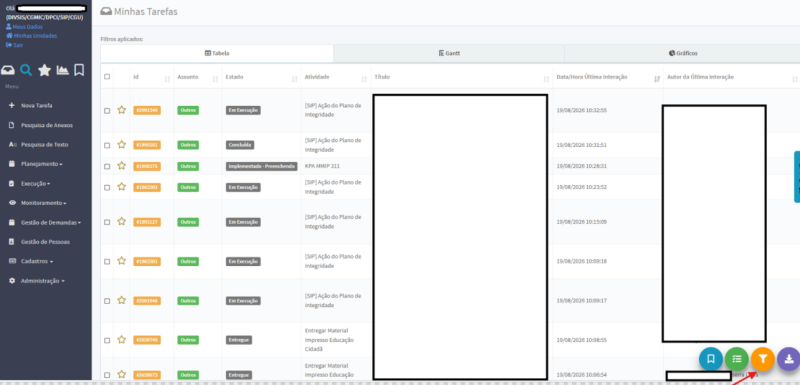Image resolution: width=800 pixels, height=385 pixels.
Task: Click the KPA MMIP 311 activity text
Action: [322, 166]
